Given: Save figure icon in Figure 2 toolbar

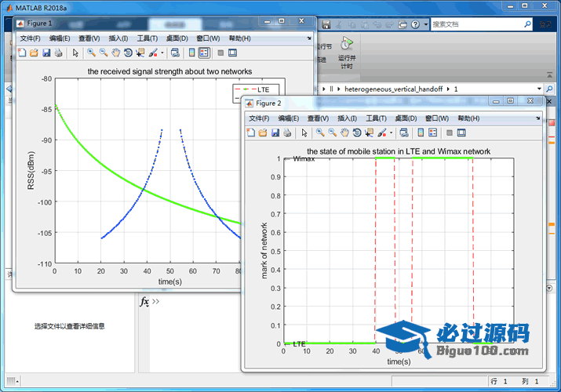Looking at the screenshot, I should (275, 133).
